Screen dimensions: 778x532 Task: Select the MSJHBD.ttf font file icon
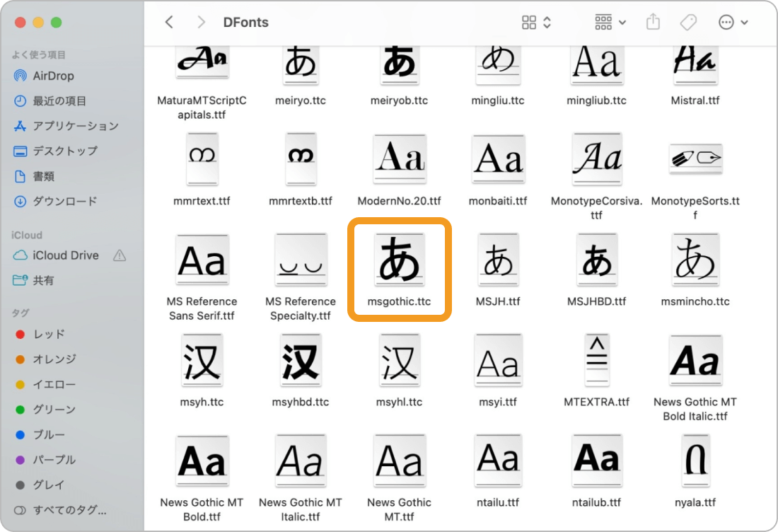pos(597,260)
